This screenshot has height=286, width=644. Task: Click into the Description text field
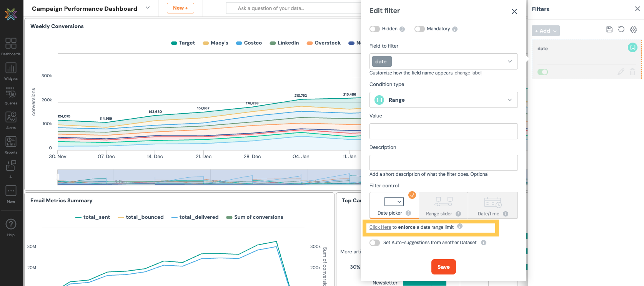(443, 163)
